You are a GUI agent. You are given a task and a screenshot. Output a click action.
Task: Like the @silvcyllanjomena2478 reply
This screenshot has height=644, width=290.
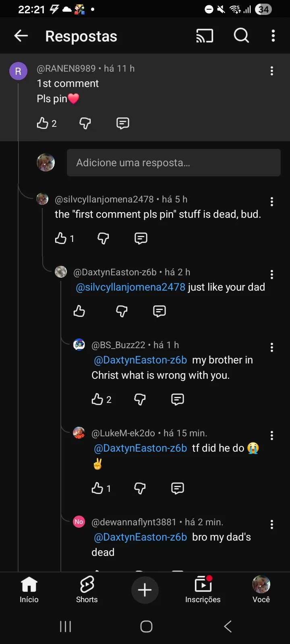coord(61,238)
